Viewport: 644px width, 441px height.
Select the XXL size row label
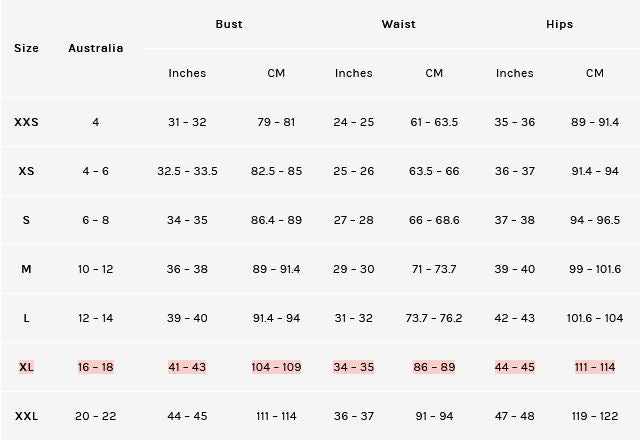[x=27, y=416]
